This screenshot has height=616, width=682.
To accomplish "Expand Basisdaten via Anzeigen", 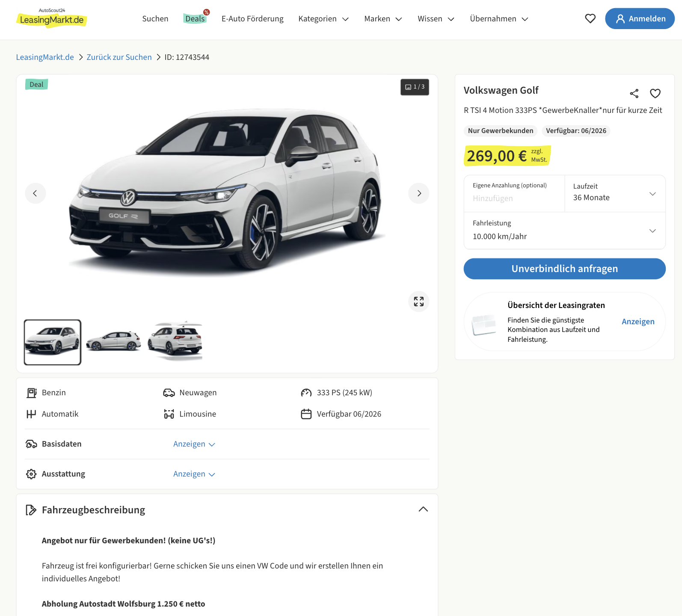I will (x=194, y=444).
